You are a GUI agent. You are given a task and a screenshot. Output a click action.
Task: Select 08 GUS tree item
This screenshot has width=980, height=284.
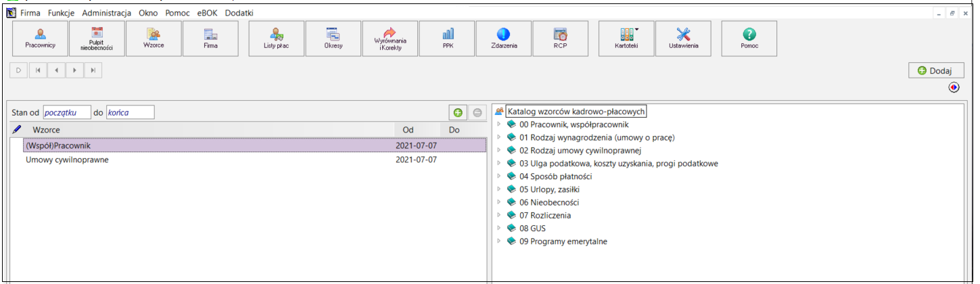[532, 229]
